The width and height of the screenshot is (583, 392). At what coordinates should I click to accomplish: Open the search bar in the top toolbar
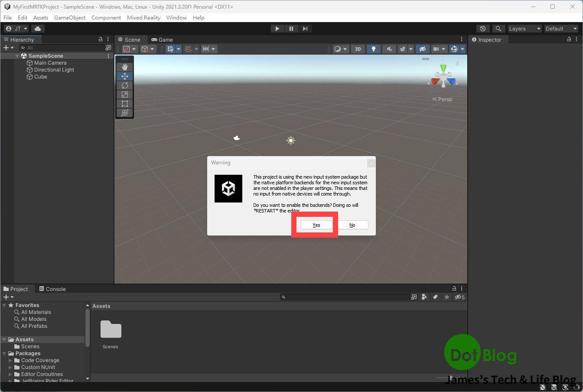498,28
